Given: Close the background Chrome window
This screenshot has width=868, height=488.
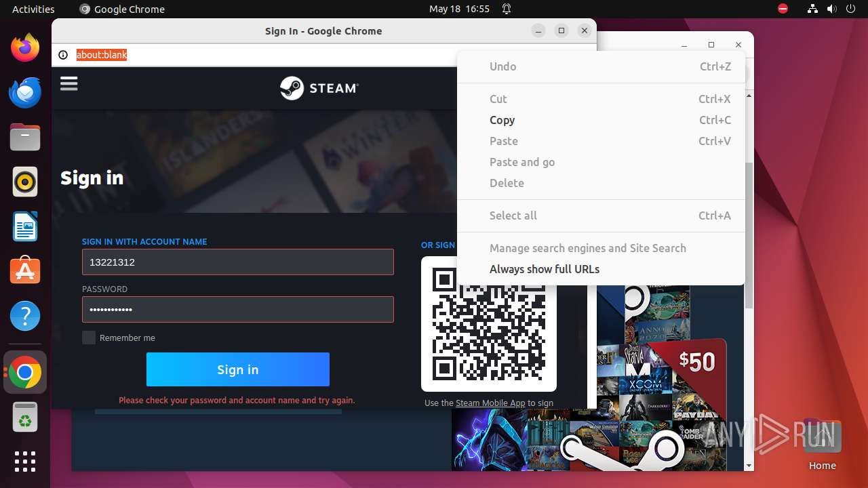Looking at the screenshot, I should (x=738, y=45).
